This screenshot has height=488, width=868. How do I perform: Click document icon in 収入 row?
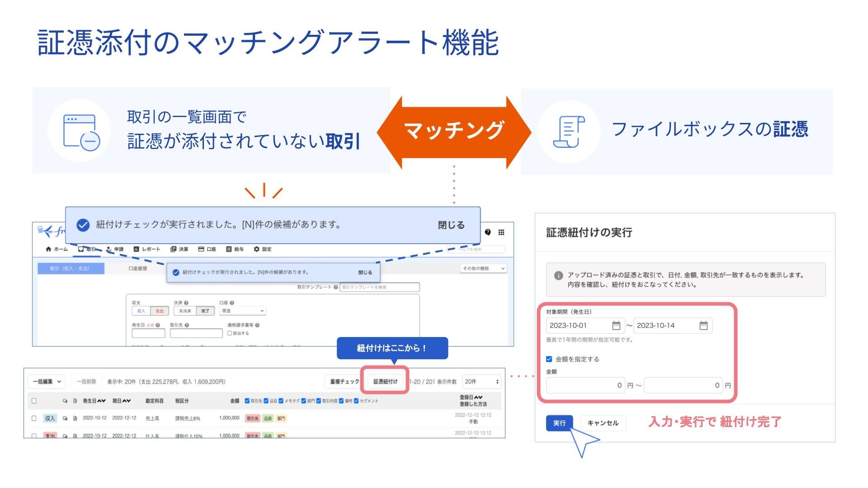[75, 418]
